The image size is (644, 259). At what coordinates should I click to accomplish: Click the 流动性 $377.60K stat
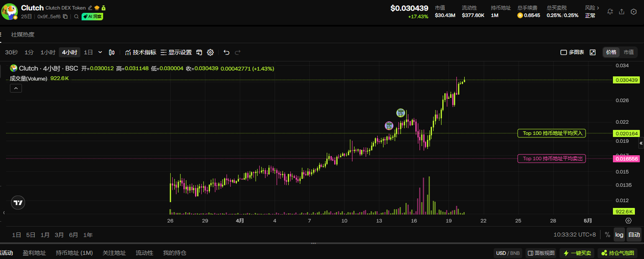coord(473,11)
